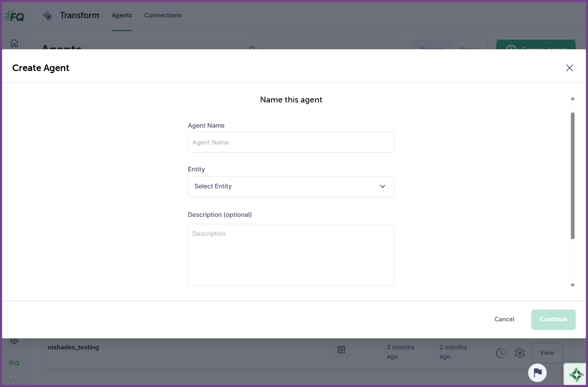This screenshot has height=387, width=588.
Task: Click the Description text area
Action: pyautogui.click(x=291, y=255)
